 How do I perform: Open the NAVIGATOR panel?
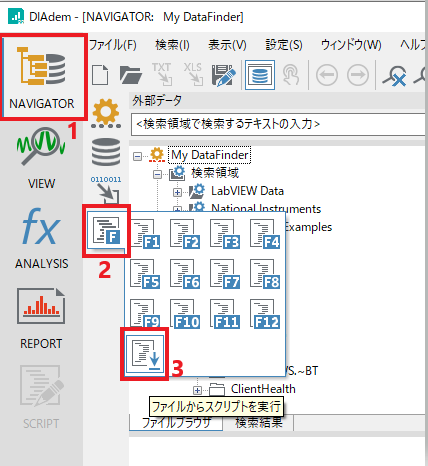tap(42, 78)
